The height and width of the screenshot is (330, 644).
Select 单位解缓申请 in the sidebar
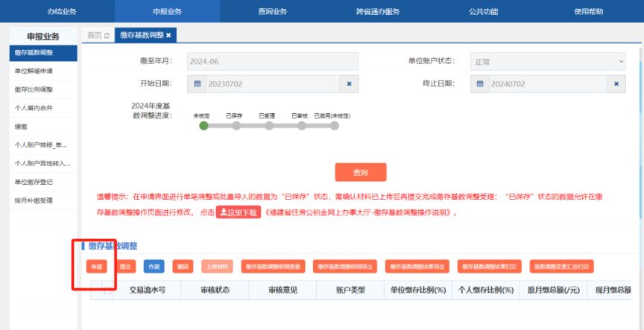(x=34, y=71)
